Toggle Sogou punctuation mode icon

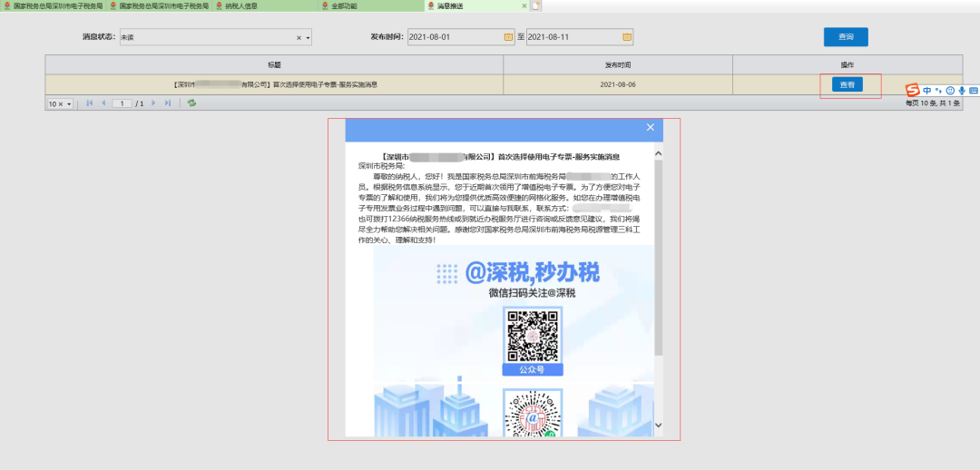click(938, 91)
